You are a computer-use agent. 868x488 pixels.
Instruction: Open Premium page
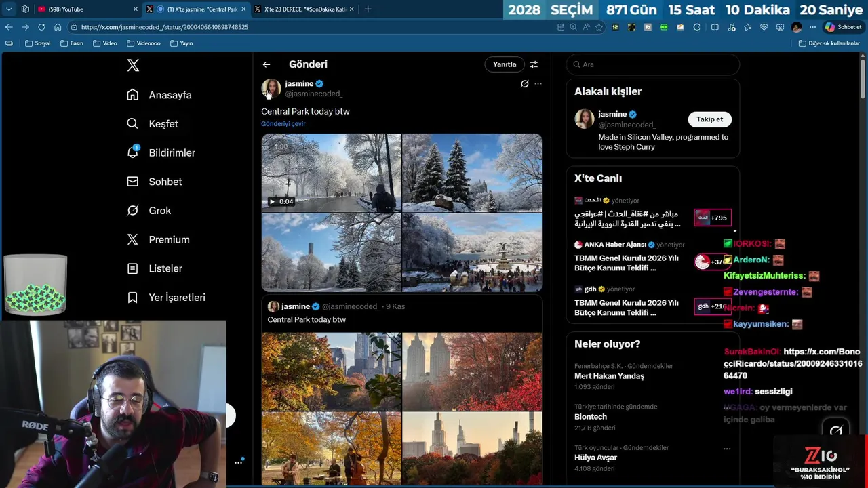pos(158,239)
